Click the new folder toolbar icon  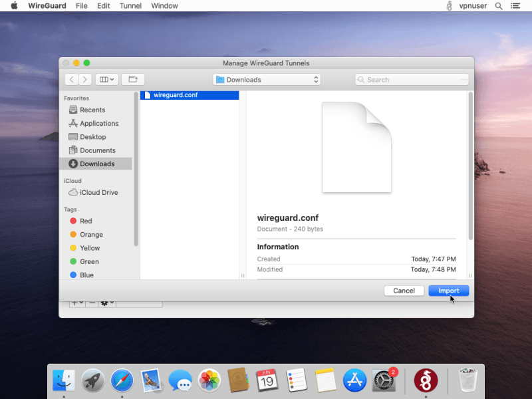click(132, 79)
